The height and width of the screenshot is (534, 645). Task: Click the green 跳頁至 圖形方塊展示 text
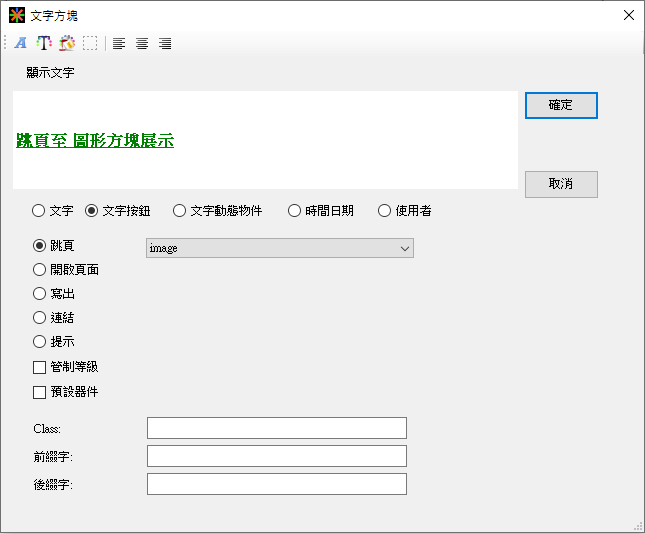[x=95, y=141]
